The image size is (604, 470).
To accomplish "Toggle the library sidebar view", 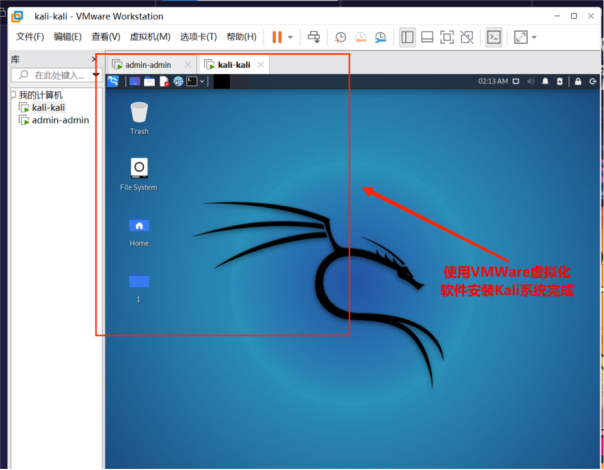I will (407, 37).
